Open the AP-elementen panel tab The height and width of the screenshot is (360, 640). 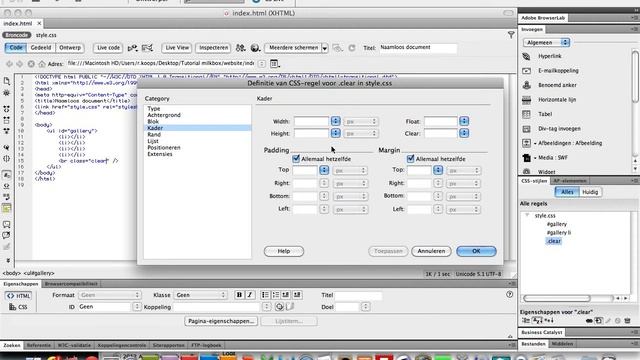570,181
